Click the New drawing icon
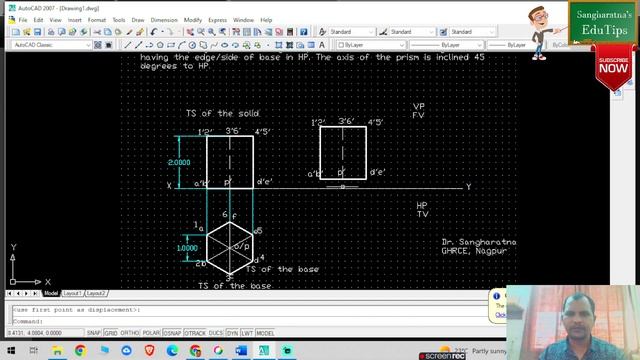The width and height of the screenshot is (640, 360). pos(16,32)
